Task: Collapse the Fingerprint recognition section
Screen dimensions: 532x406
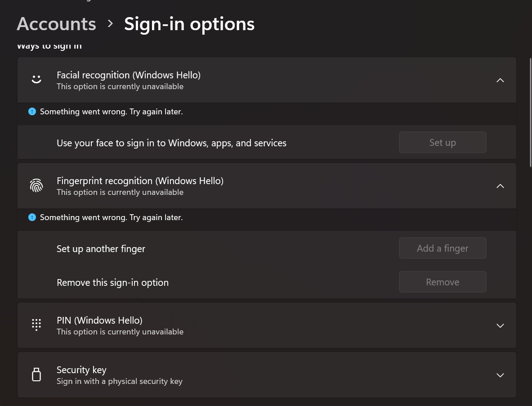Action: pos(500,186)
